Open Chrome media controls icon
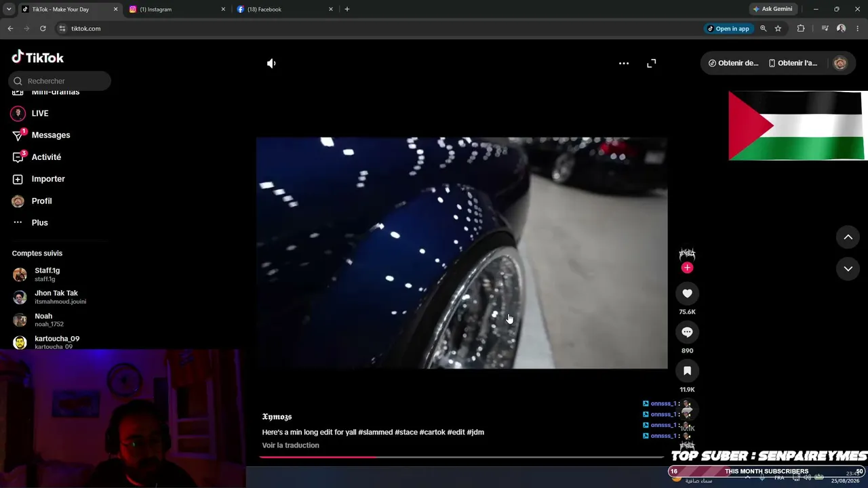This screenshot has height=488, width=868. click(825, 28)
